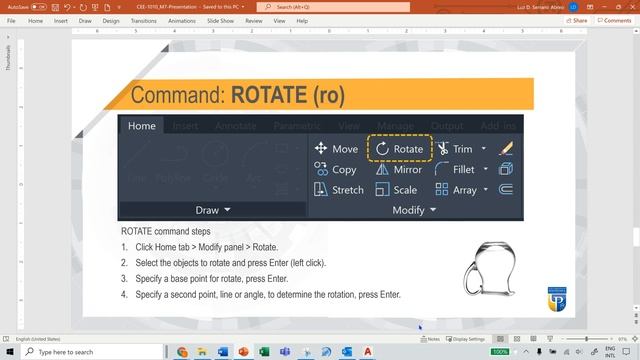This screenshot has height=360, width=640.
Task: Click English (United States) language indicator
Action: click(x=38, y=339)
